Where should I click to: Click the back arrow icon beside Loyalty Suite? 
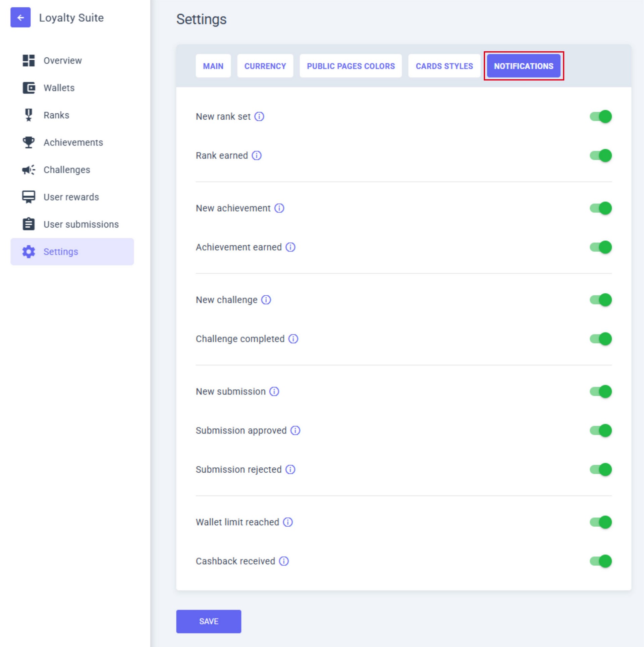point(20,17)
